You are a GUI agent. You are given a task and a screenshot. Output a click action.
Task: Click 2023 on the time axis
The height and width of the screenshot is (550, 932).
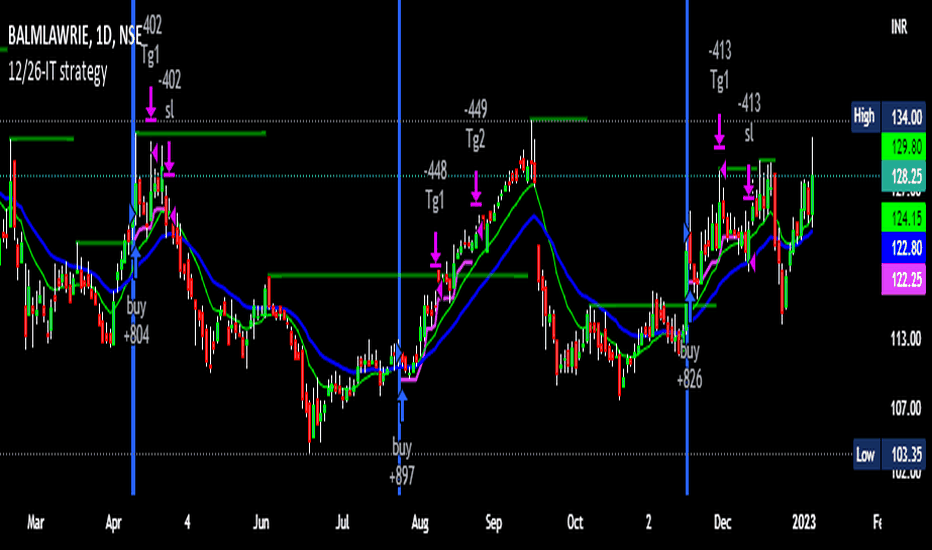804,523
